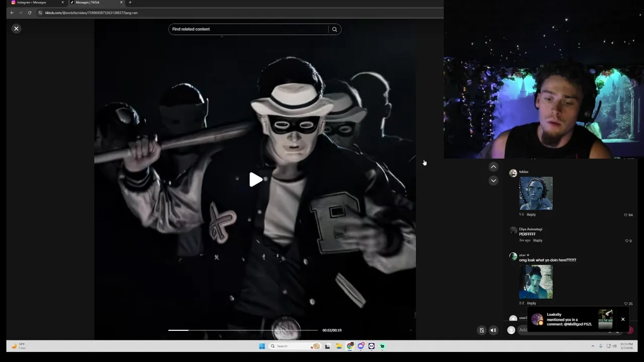Click the search magnifier icon
Screen dimensions: 644x362
click(335, 29)
